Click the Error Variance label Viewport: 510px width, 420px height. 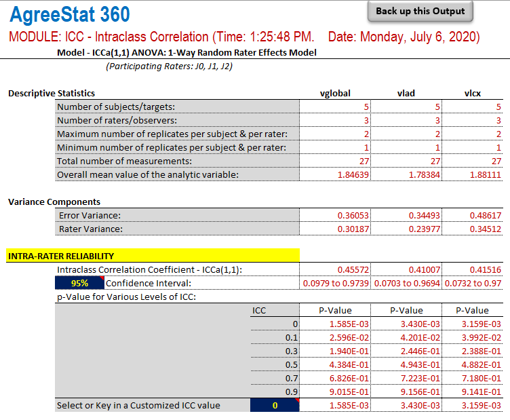pyautogui.click(x=90, y=215)
